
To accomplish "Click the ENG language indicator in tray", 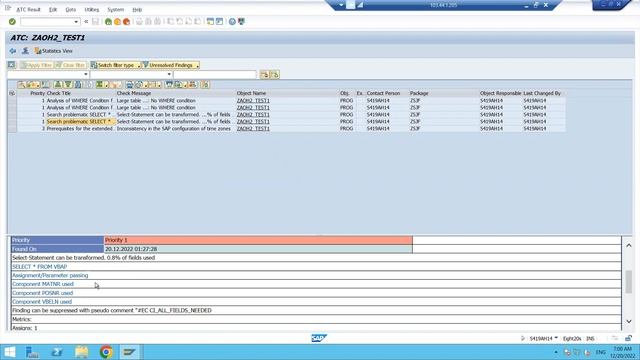I will (x=600, y=352).
